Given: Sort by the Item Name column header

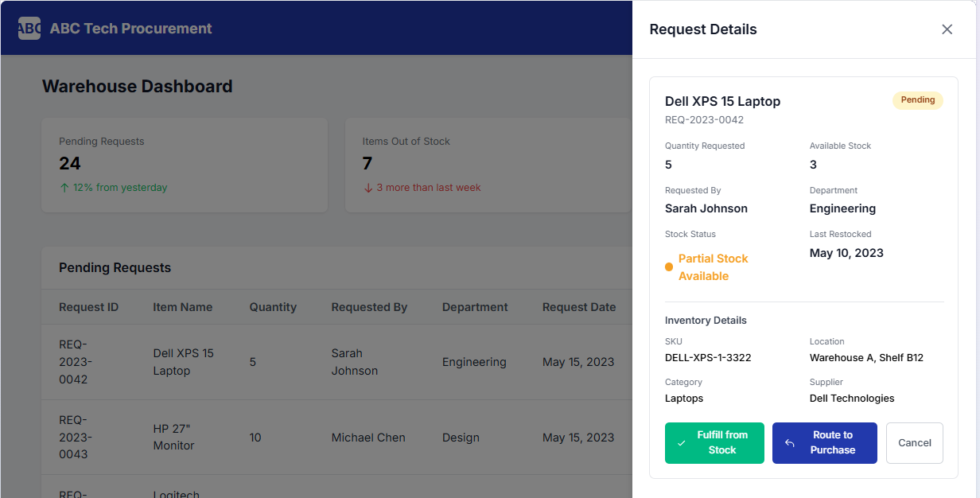Looking at the screenshot, I should [183, 307].
